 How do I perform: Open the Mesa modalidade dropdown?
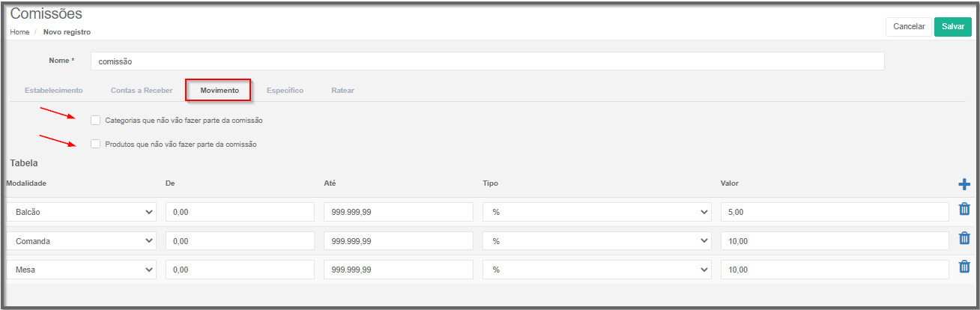(x=82, y=270)
